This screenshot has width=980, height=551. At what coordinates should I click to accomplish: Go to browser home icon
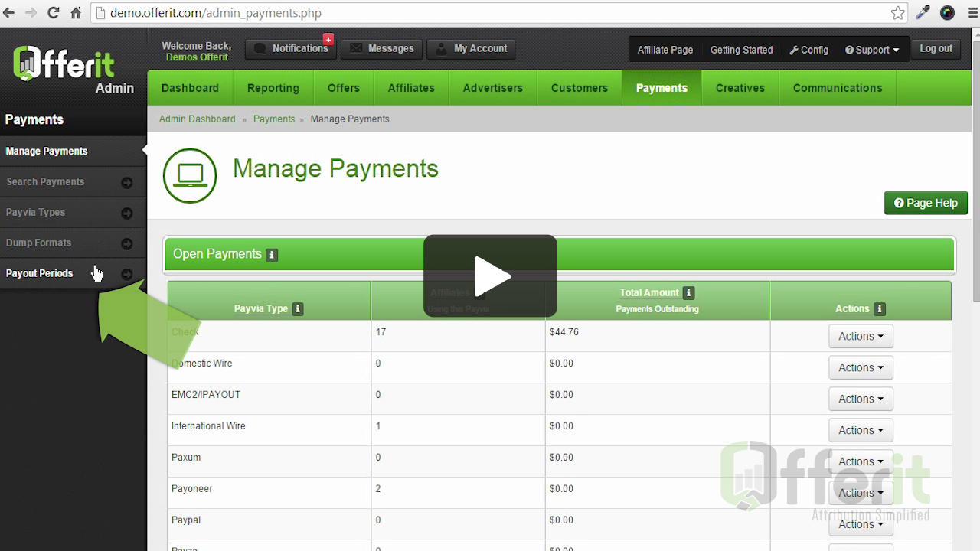click(76, 12)
